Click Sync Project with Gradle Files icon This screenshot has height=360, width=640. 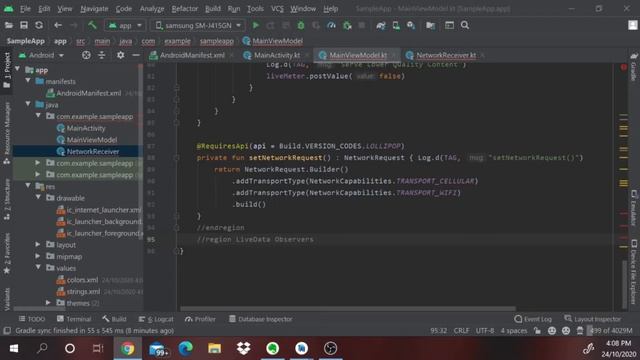(x=381, y=25)
